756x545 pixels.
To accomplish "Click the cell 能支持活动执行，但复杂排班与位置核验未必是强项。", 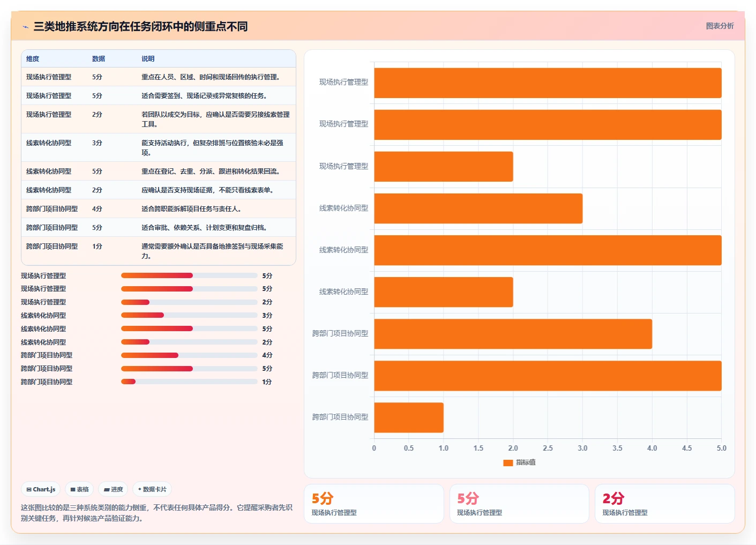I will click(215, 147).
